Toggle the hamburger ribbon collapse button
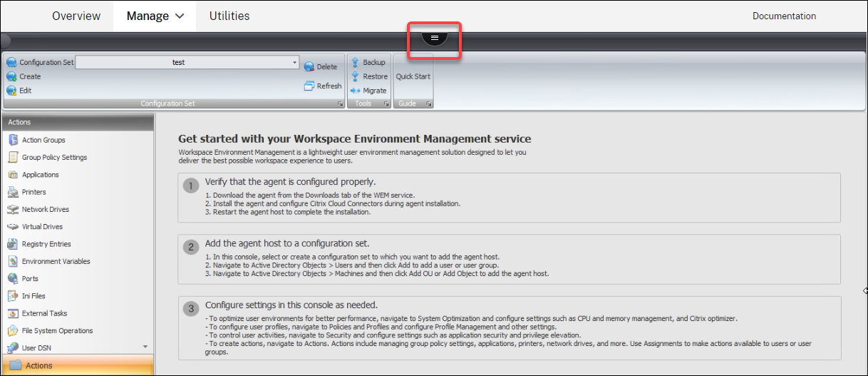This screenshot has height=376, width=868. (x=435, y=37)
